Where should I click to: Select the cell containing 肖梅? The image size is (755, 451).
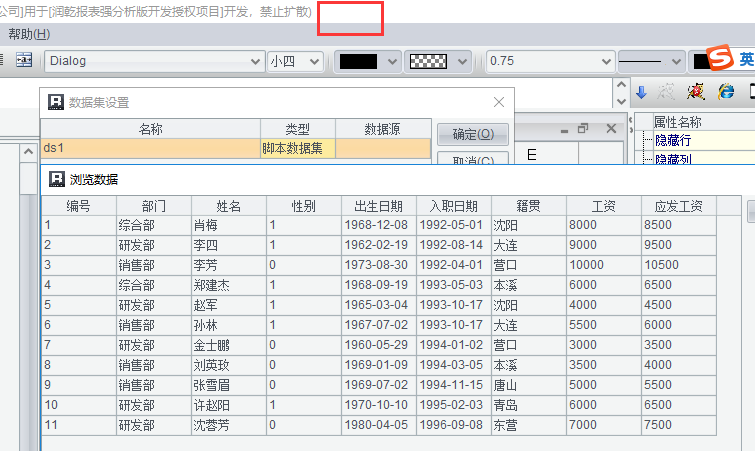(229, 225)
